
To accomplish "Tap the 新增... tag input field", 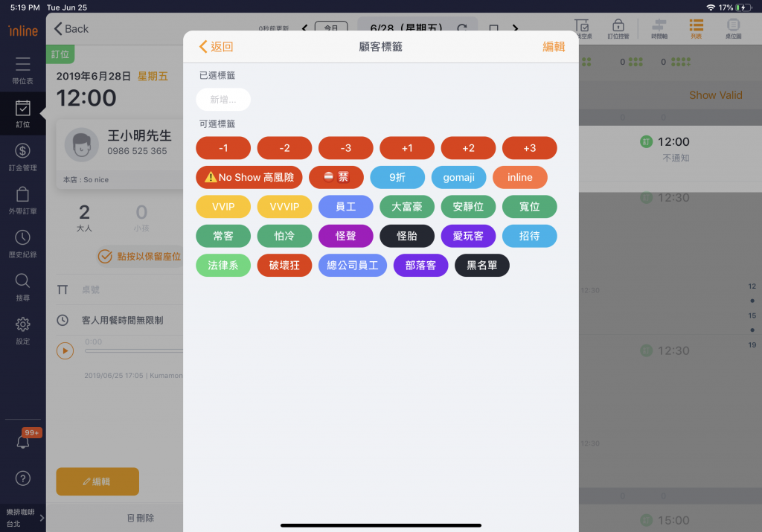I will coord(223,100).
